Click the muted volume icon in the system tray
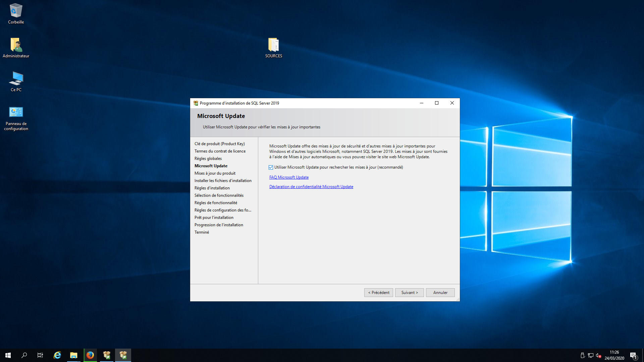This screenshot has width=644, height=362. [599, 355]
